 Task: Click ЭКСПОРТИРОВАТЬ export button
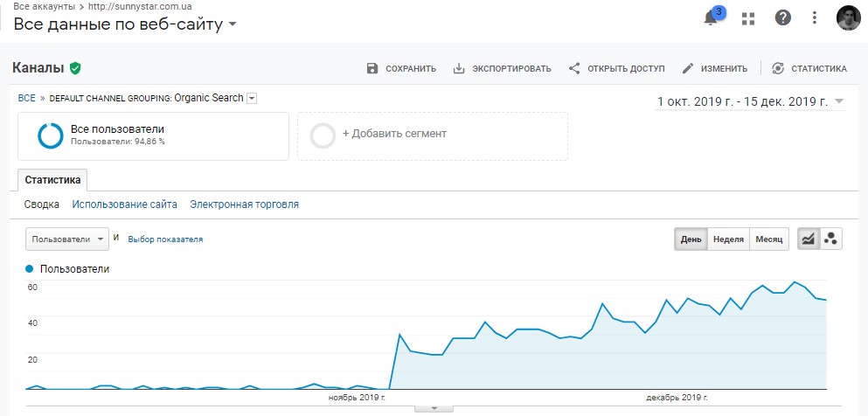pos(502,68)
